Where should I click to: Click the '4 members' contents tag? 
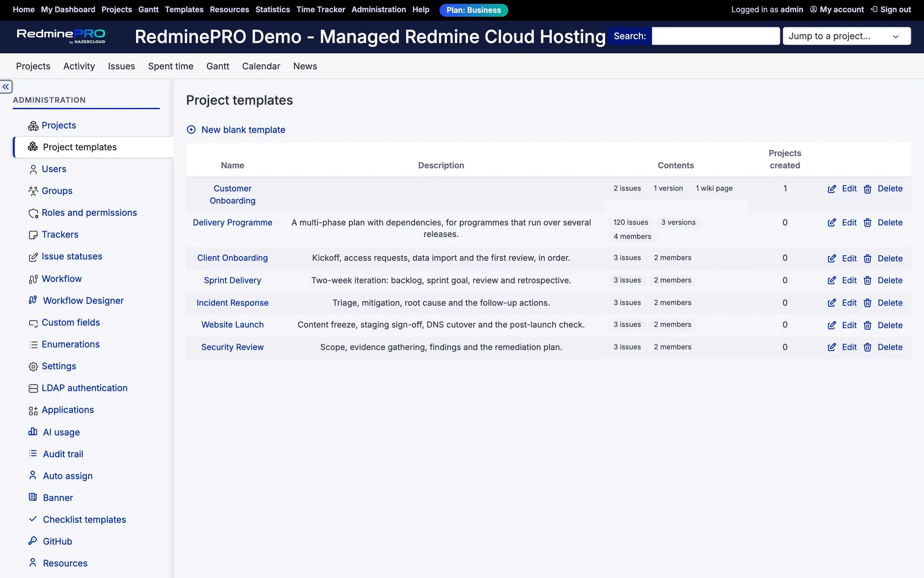pyautogui.click(x=632, y=237)
